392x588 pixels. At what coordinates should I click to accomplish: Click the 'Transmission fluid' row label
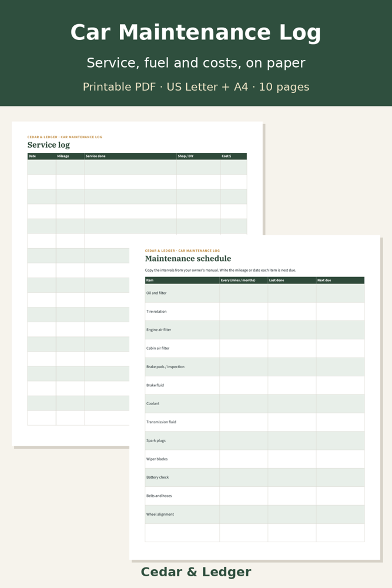[x=161, y=422]
